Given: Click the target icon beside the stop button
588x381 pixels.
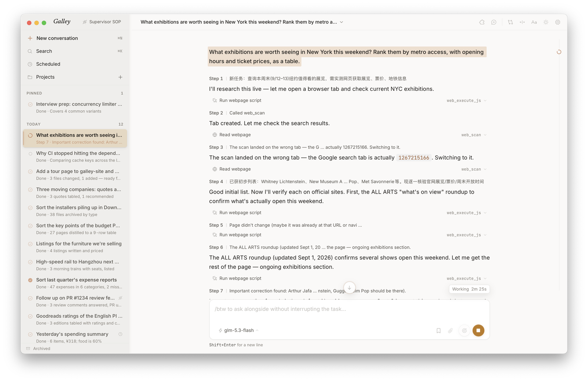Looking at the screenshot, I should point(465,331).
